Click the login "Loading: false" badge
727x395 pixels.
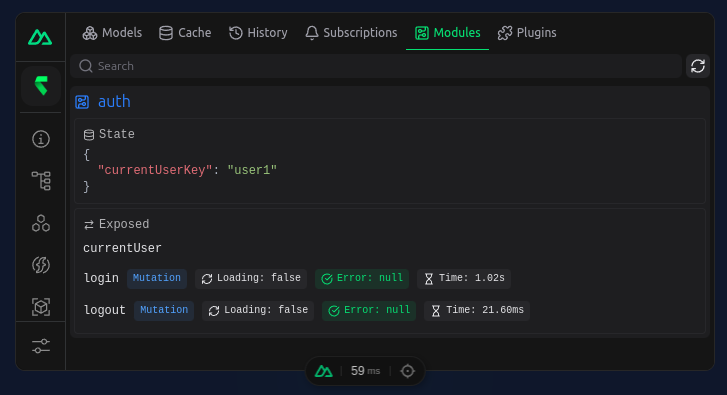click(x=251, y=278)
